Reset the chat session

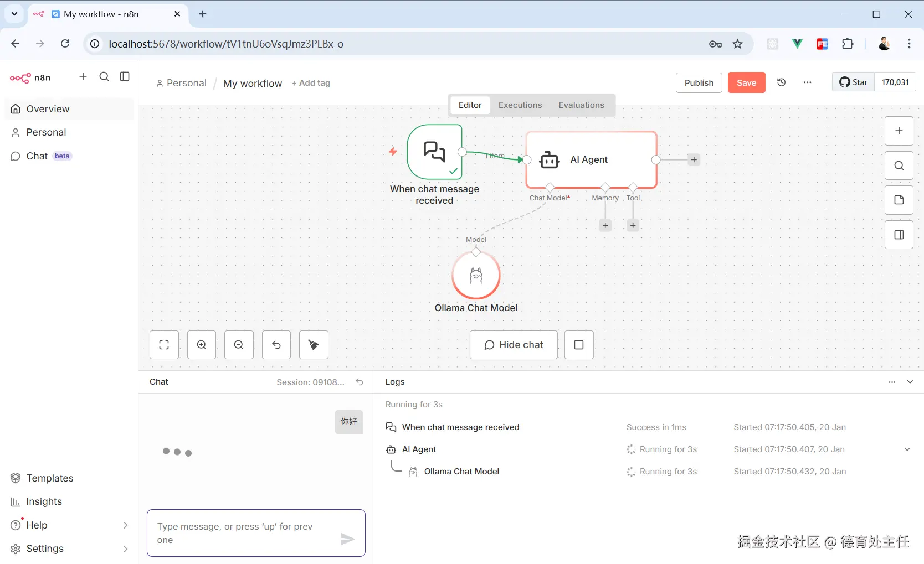[360, 382]
